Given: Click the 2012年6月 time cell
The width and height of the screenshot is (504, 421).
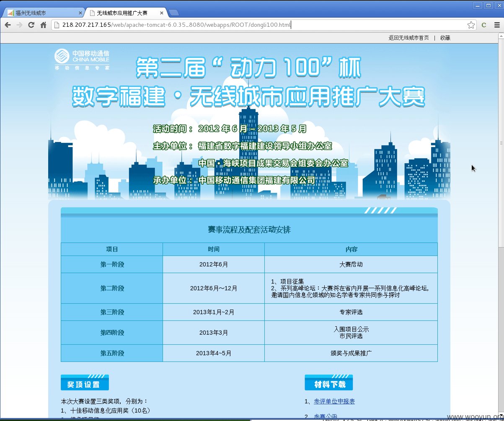Looking at the screenshot, I should click(x=214, y=264).
